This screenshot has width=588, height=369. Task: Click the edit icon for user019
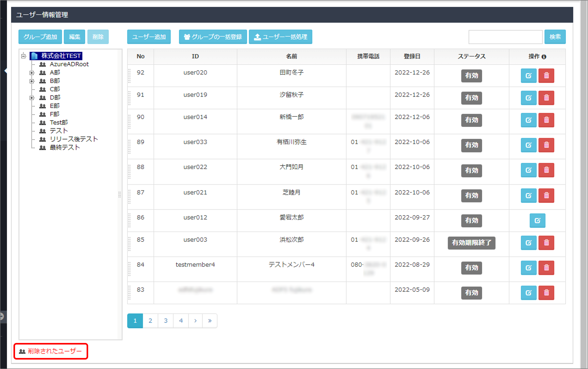click(529, 98)
